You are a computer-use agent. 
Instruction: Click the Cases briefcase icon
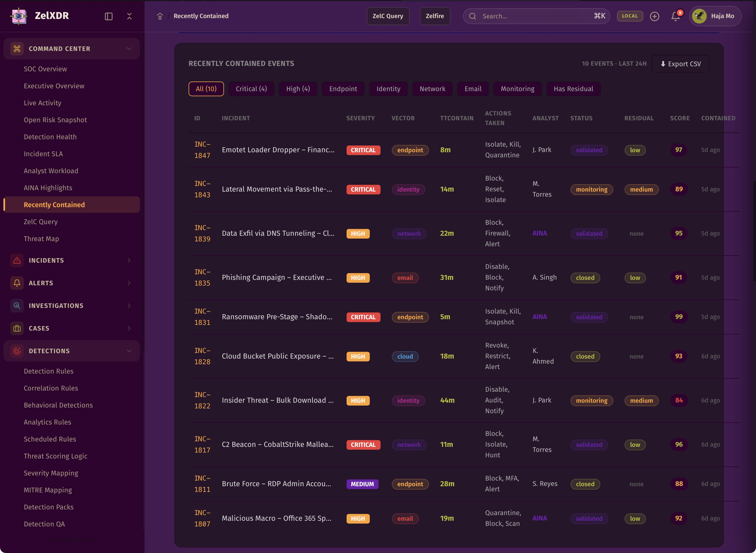coord(17,328)
